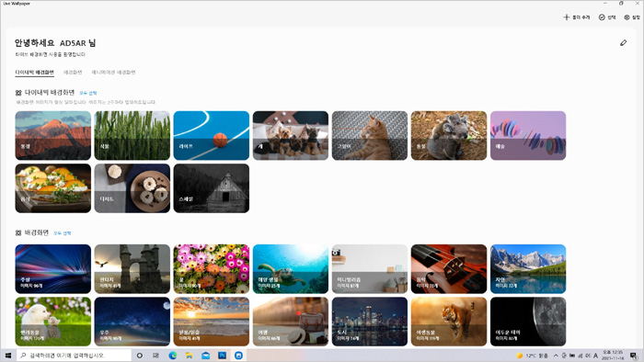Open settings via the gear button
This screenshot has height=362, width=644.
tap(632, 17)
